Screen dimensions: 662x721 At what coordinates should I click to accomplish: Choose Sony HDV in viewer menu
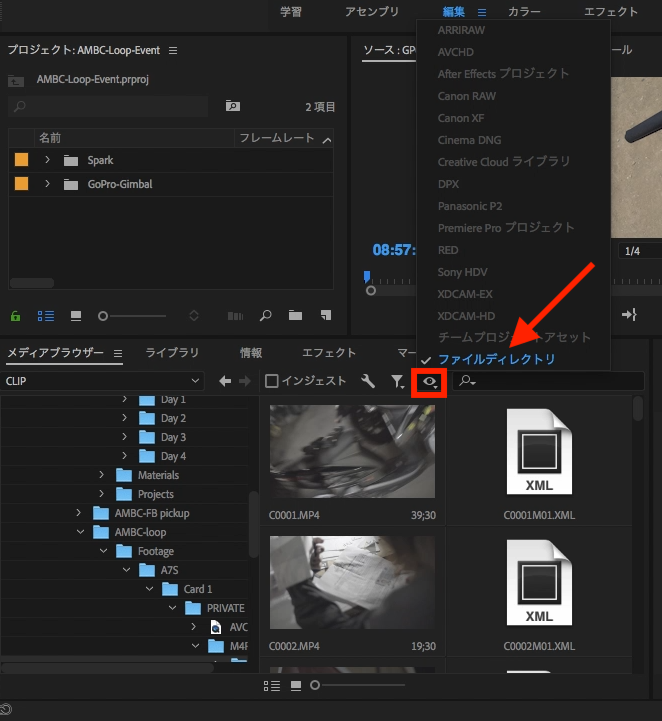click(x=462, y=272)
